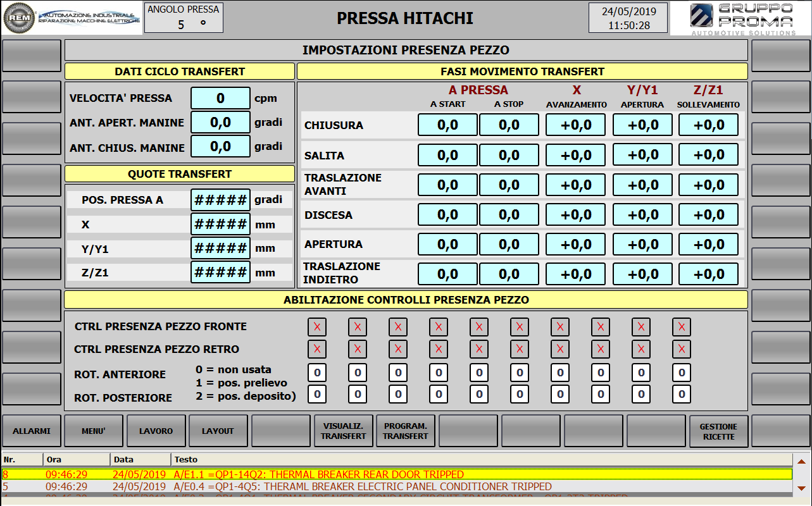
Task: Open GESTIONE RICETTE page
Action: [x=719, y=431]
